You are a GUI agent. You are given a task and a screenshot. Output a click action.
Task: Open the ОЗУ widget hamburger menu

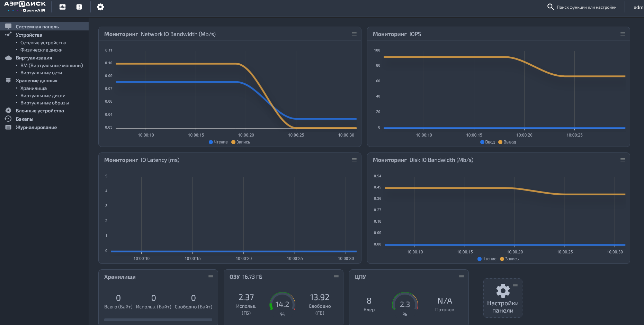tap(336, 277)
